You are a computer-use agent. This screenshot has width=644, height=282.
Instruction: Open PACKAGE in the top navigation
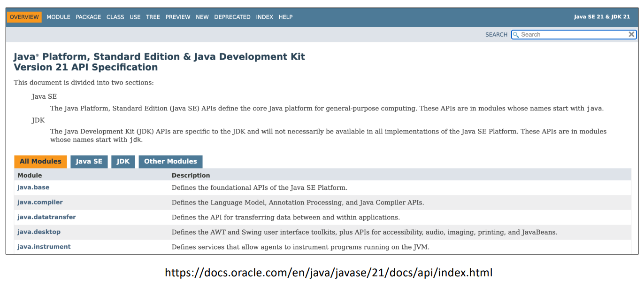[88, 17]
